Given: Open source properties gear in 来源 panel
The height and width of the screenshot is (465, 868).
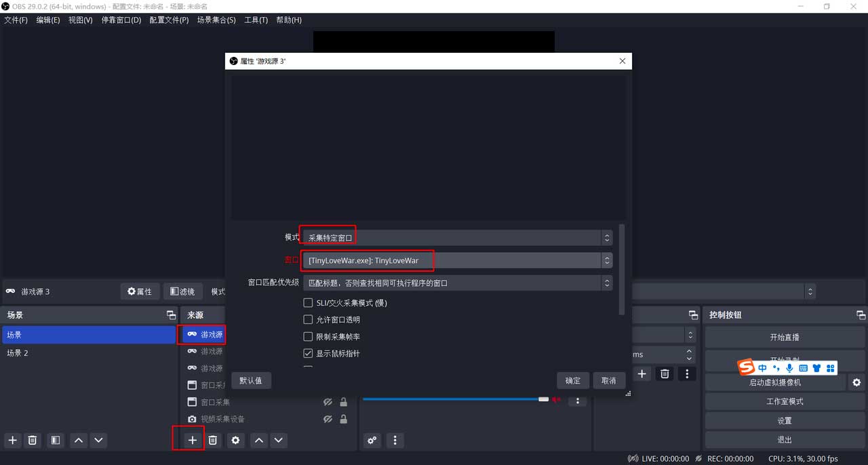Looking at the screenshot, I should click(x=235, y=440).
